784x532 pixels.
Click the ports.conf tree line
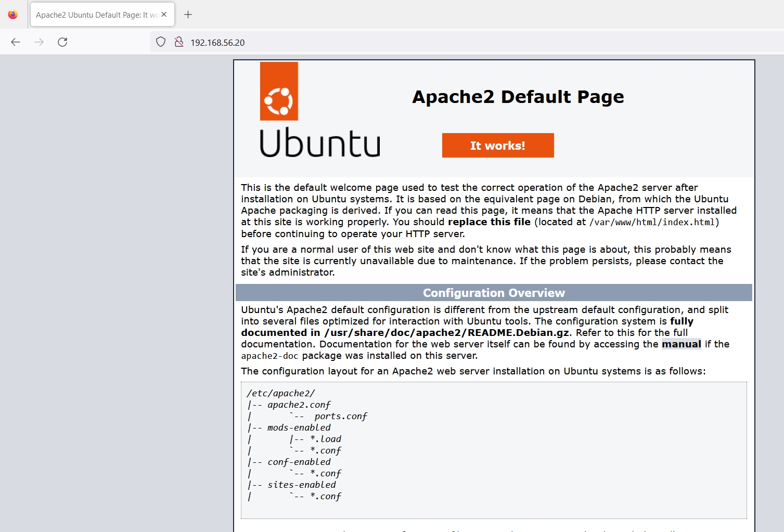(341, 417)
